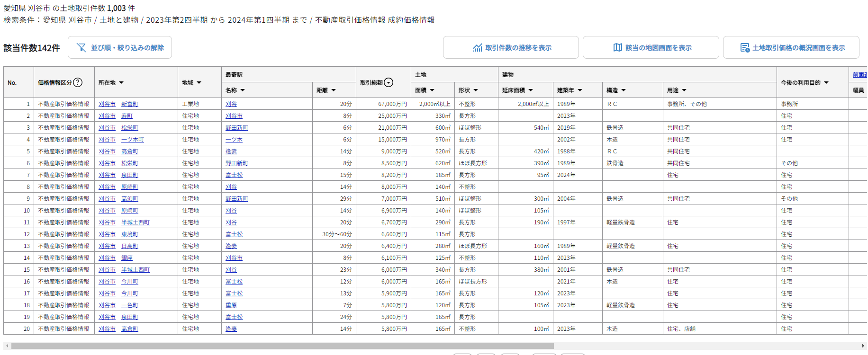Click the help icon beside 価格情報区分
The image size is (868, 355).
tap(78, 82)
